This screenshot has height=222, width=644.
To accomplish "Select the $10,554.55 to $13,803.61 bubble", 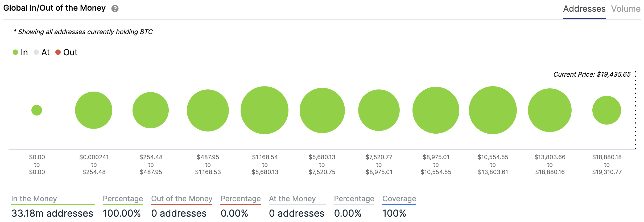I will point(493,110).
